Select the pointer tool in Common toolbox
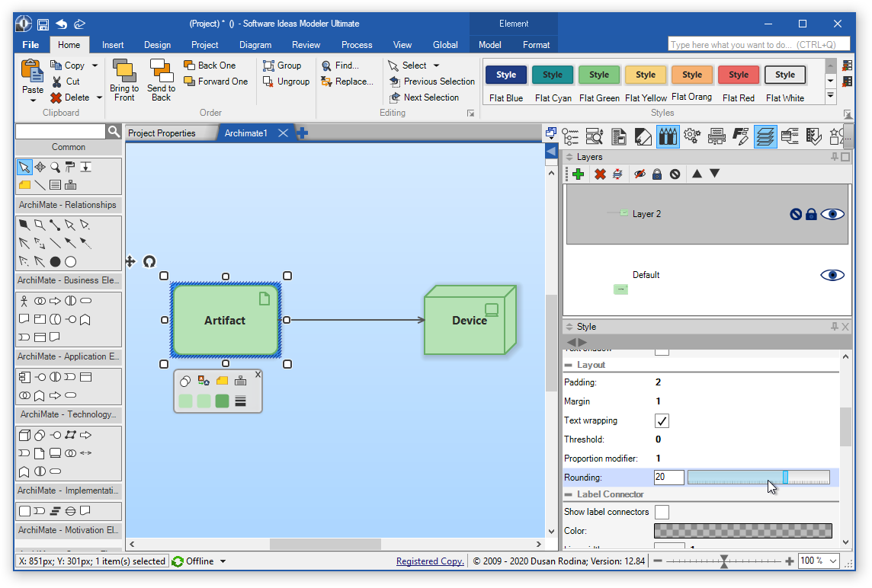The height and width of the screenshot is (588, 872). click(x=24, y=167)
